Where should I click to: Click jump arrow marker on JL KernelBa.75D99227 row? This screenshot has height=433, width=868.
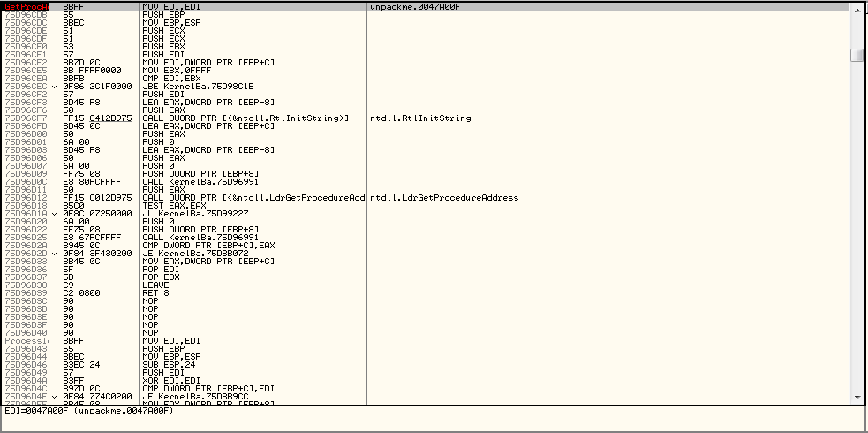pyautogui.click(x=54, y=213)
